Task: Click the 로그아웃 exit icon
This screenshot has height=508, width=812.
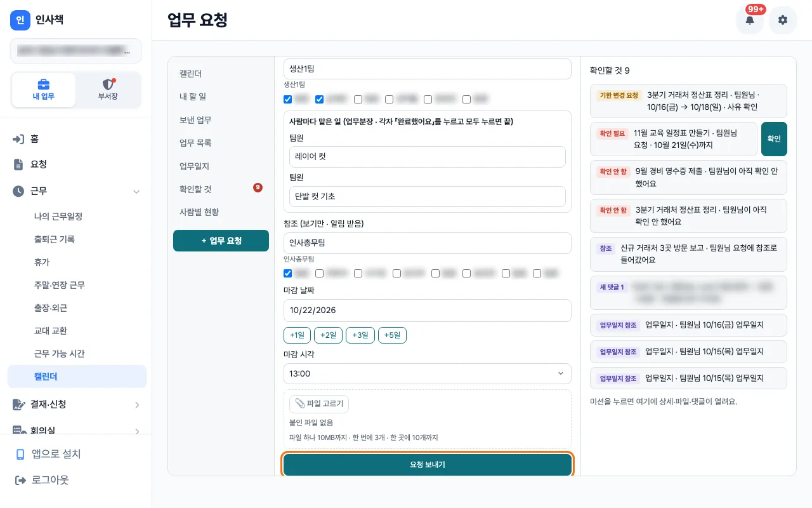Action: [20, 480]
